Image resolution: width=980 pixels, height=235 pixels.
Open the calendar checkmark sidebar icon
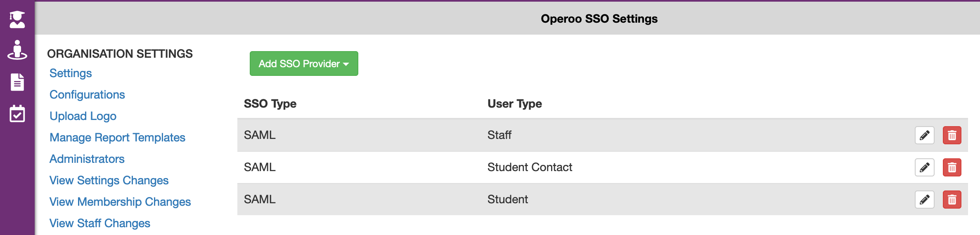(17, 114)
